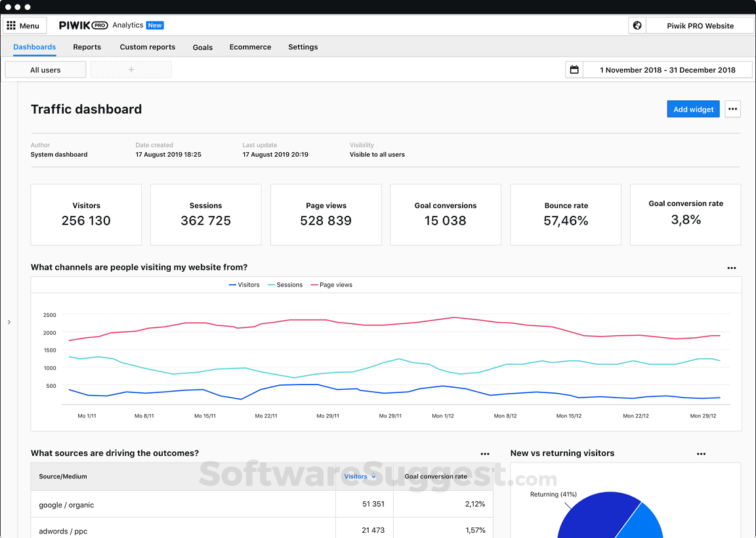Change sorting with the Visitors column dropdown
Image resolution: width=756 pixels, height=538 pixels.
coord(359,476)
